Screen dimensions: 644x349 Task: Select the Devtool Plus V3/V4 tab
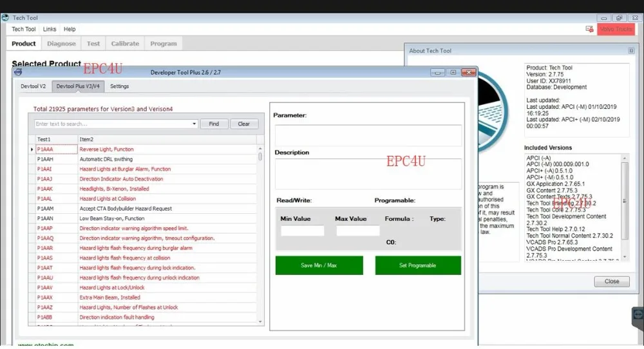78,86
